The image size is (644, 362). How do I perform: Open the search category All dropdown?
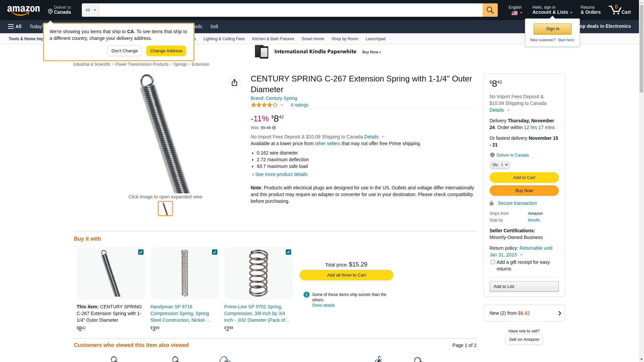(x=90, y=10)
